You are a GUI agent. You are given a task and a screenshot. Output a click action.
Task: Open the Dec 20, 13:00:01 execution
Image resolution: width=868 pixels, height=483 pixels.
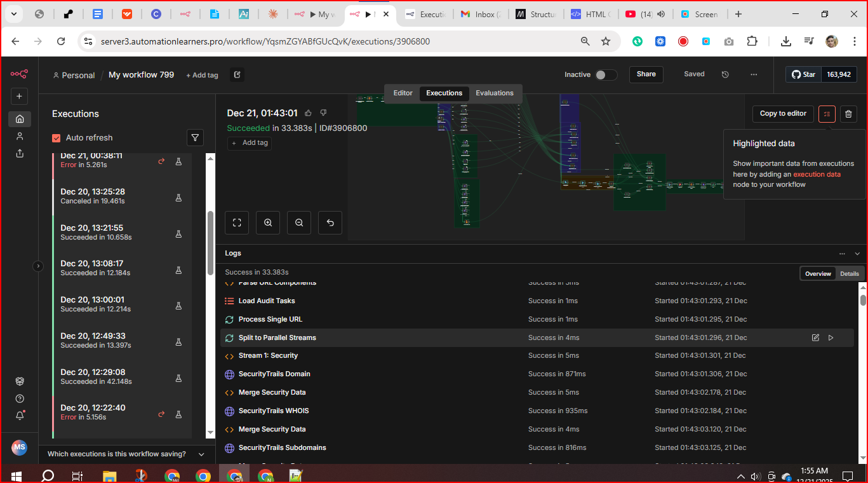coord(122,304)
